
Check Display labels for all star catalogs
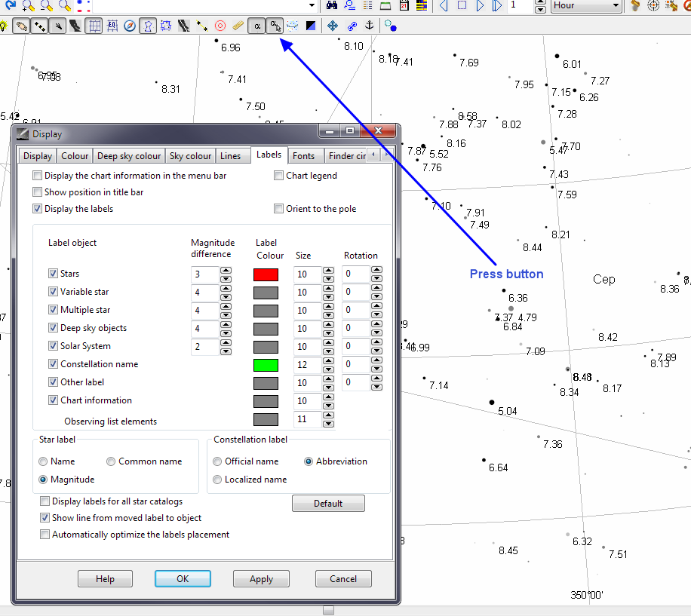coord(45,501)
